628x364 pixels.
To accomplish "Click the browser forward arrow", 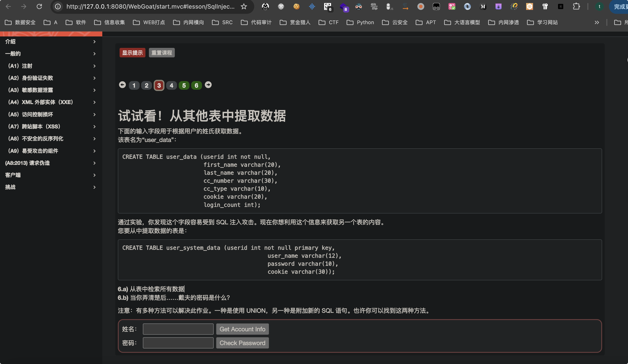I will pos(24,6).
